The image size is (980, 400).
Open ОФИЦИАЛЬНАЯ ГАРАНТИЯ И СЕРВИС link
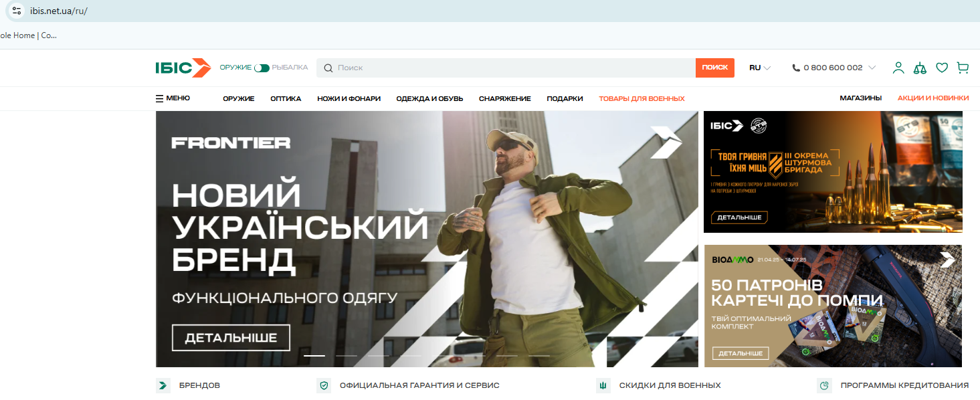(419, 385)
